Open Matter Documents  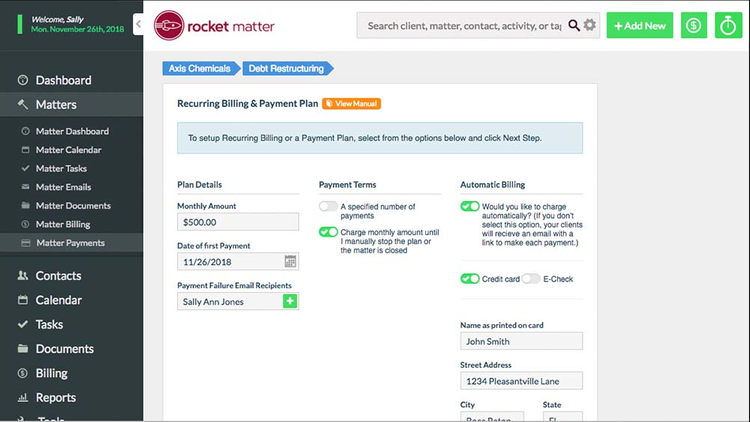[71, 206]
